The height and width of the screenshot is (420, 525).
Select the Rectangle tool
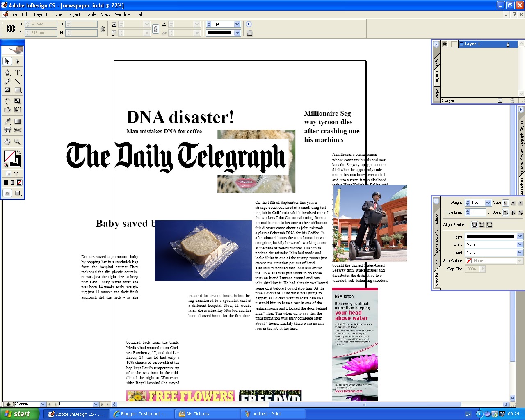(x=18, y=90)
